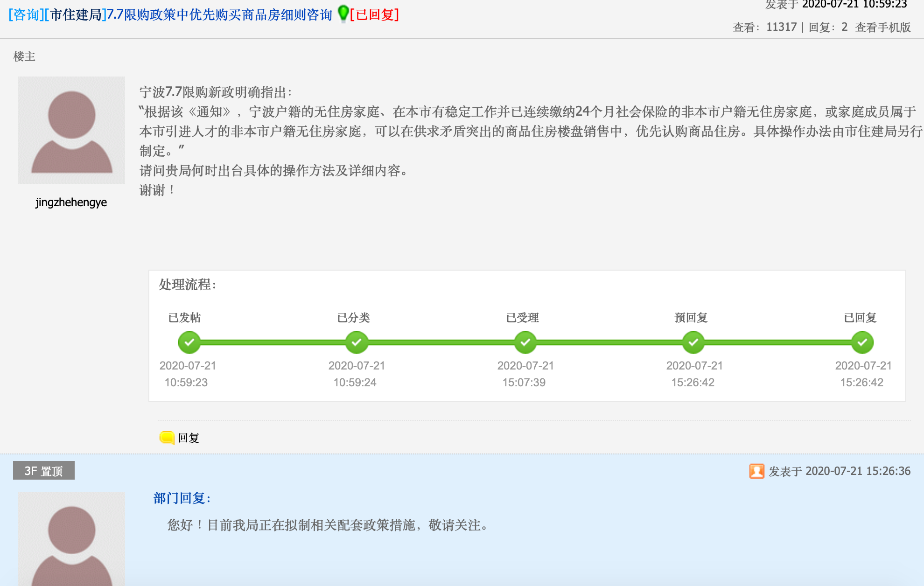Image resolution: width=924 pixels, height=586 pixels.
Task: Click the 已发帖 green checkmark step
Action: 189,342
